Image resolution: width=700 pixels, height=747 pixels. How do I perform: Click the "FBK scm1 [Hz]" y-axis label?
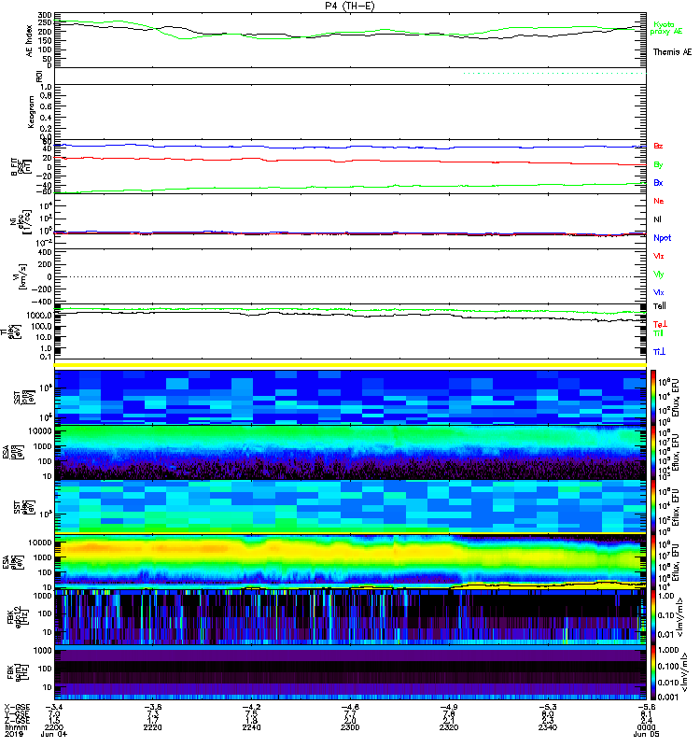(18, 672)
